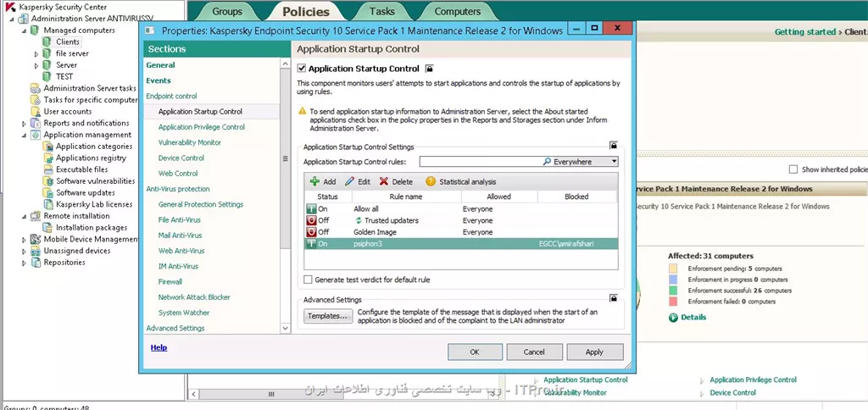Open Application Privilege Control section

[x=202, y=127]
